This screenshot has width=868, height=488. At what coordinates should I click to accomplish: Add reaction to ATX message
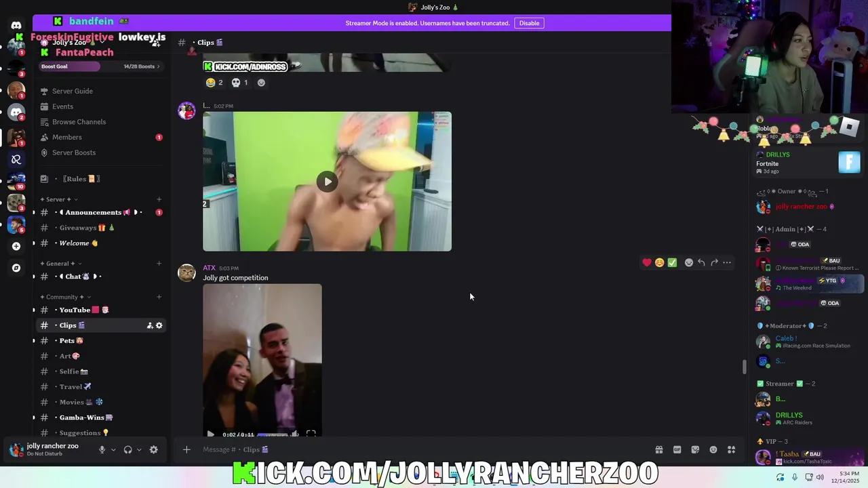point(689,262)
